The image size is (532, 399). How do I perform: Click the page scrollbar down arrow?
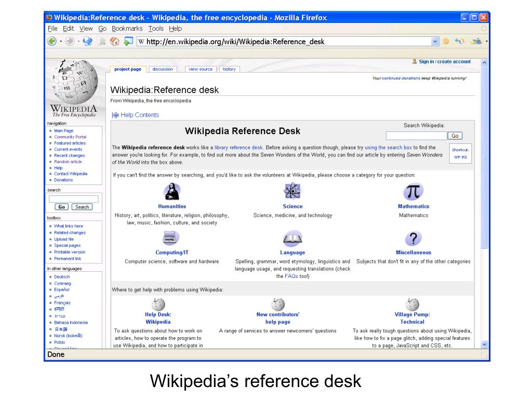(x=484, y=344)
